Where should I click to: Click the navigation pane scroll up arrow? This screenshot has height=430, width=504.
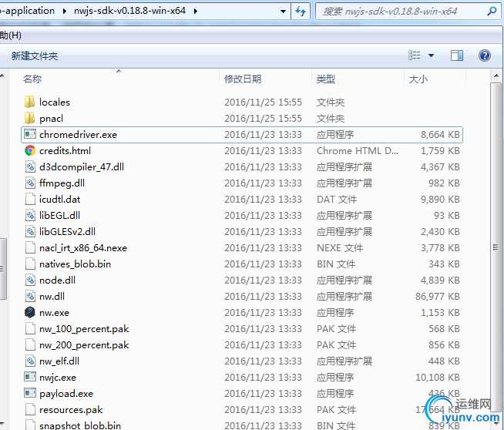point(2,76)
